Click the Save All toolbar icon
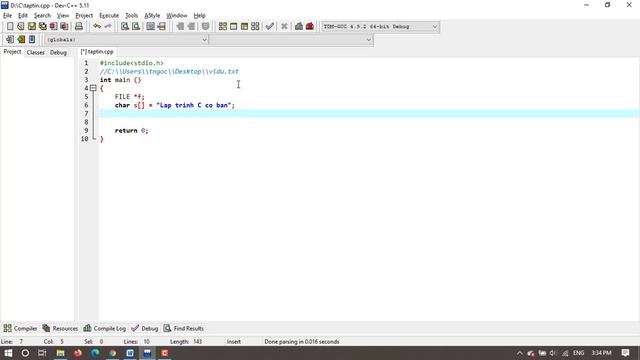Screen dimensions: 640x360 [x=42, y=27]
